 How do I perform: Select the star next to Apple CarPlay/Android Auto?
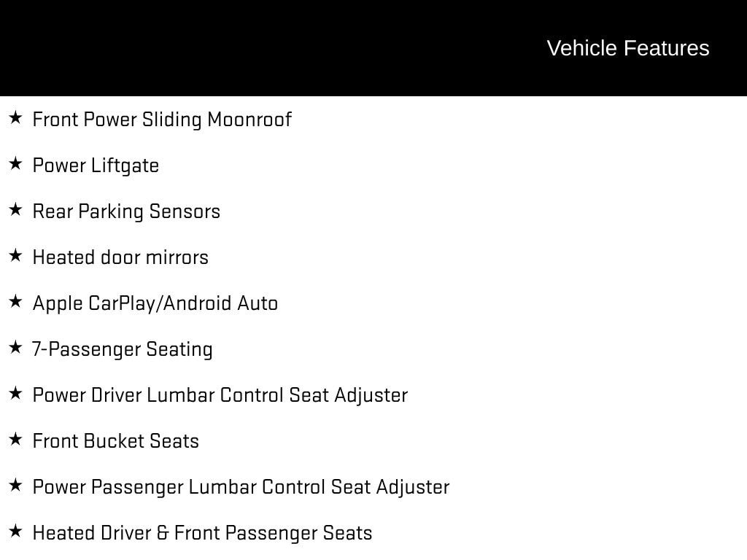pos(15,301)
